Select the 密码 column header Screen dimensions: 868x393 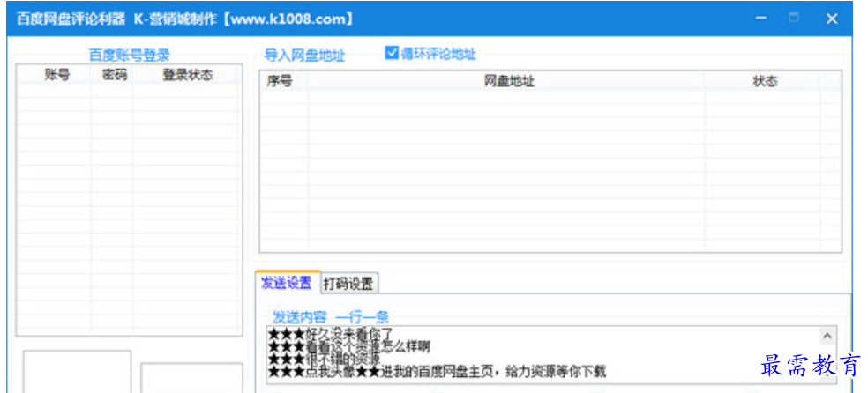114,76
